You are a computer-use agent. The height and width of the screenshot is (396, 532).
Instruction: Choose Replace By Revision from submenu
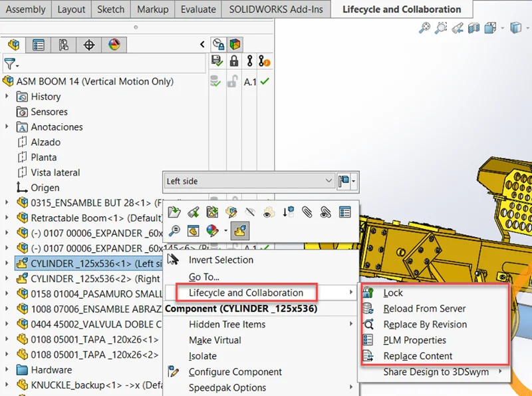[x=425, y=324]
